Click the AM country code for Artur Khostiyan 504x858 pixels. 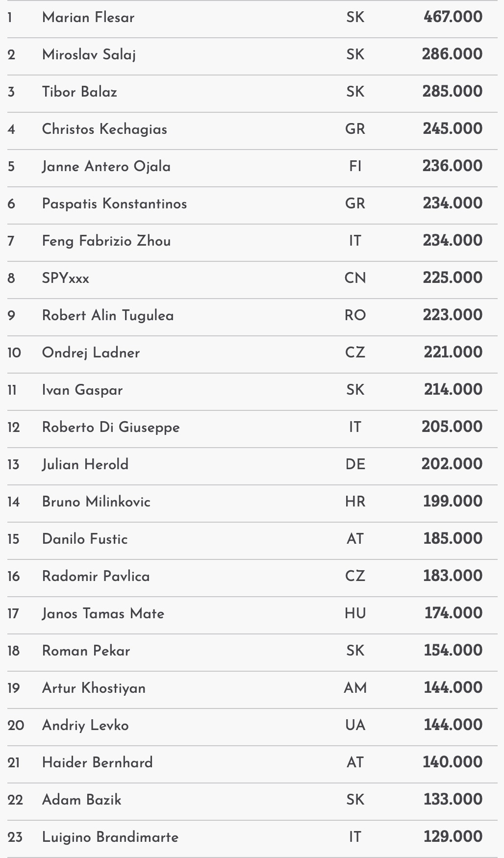[x=355, y=688]
